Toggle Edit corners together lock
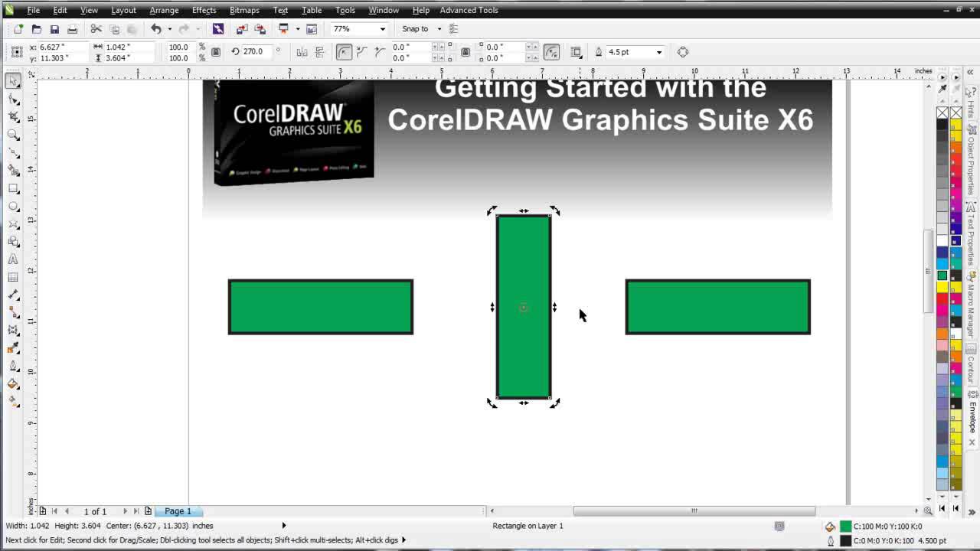980x551 pixels. pos(465,52)
